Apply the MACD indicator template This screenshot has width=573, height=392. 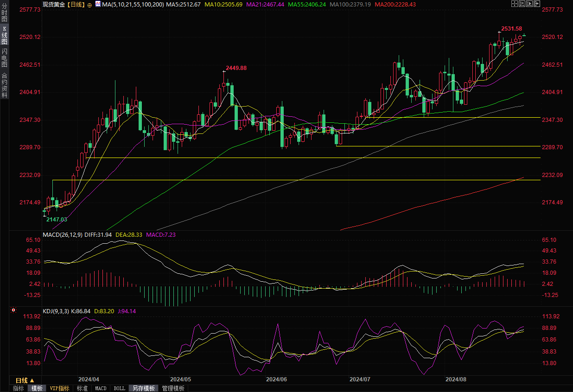[101, 388]
